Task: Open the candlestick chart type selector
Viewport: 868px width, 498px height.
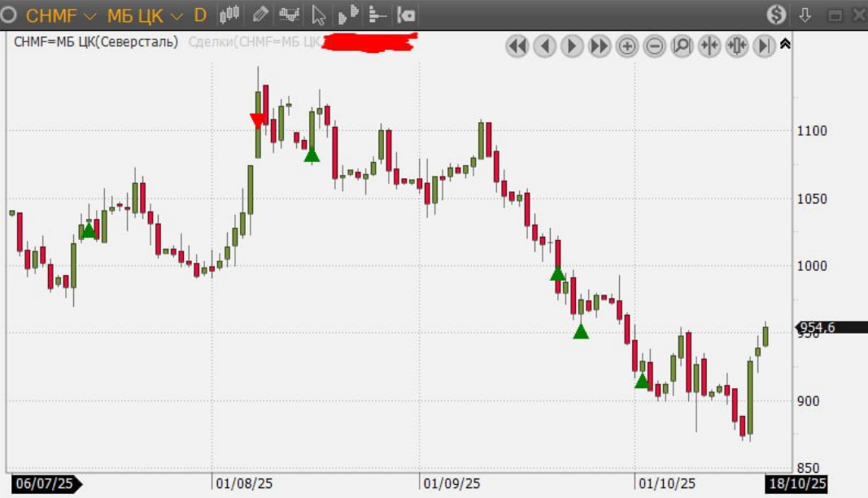Action: point(230,15)
